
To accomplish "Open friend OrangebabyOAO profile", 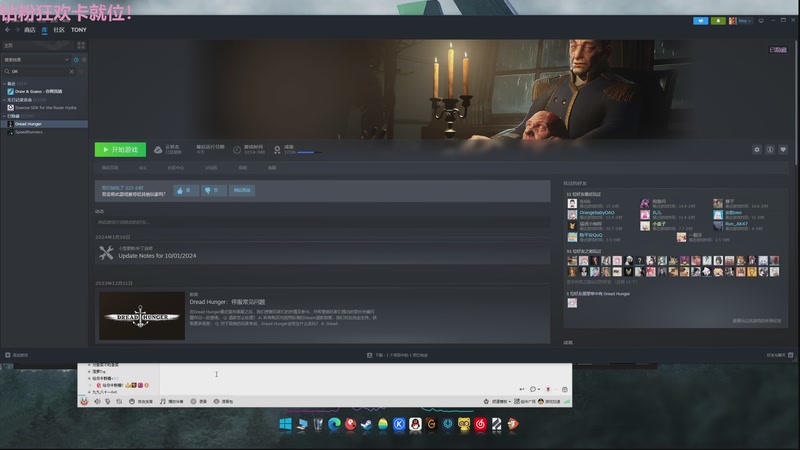I will (596, 213).
